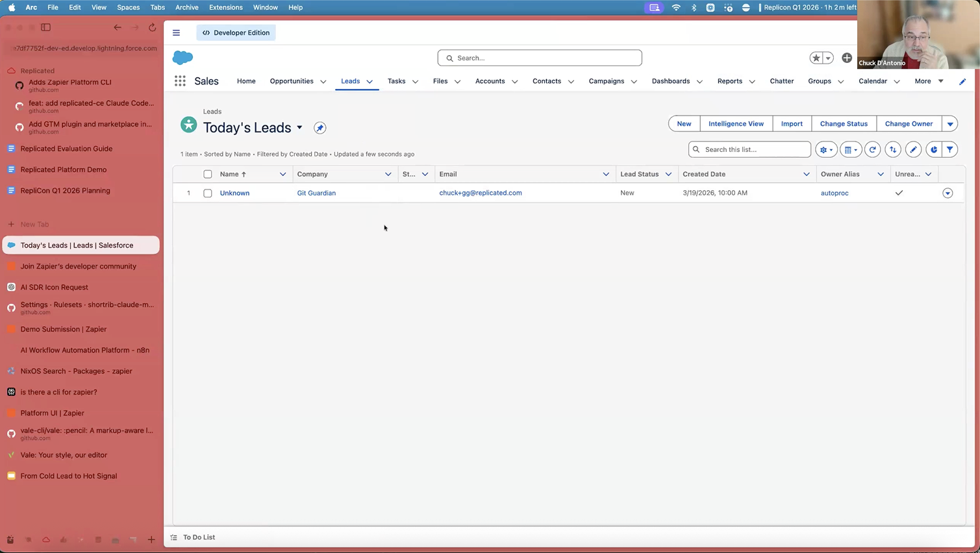The image size is (980, 553).
Task: Open the Archive menu in menu bar
Action: (186, 7)
